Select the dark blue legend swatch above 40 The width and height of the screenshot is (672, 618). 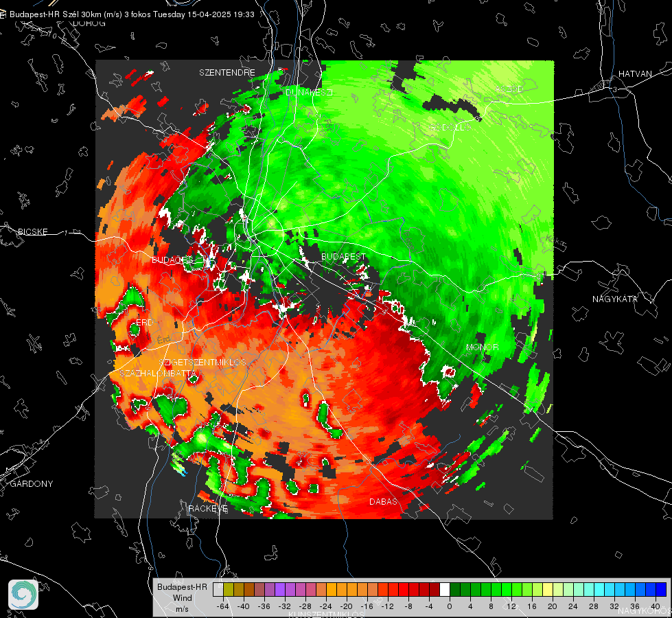(x=661, y=590)
